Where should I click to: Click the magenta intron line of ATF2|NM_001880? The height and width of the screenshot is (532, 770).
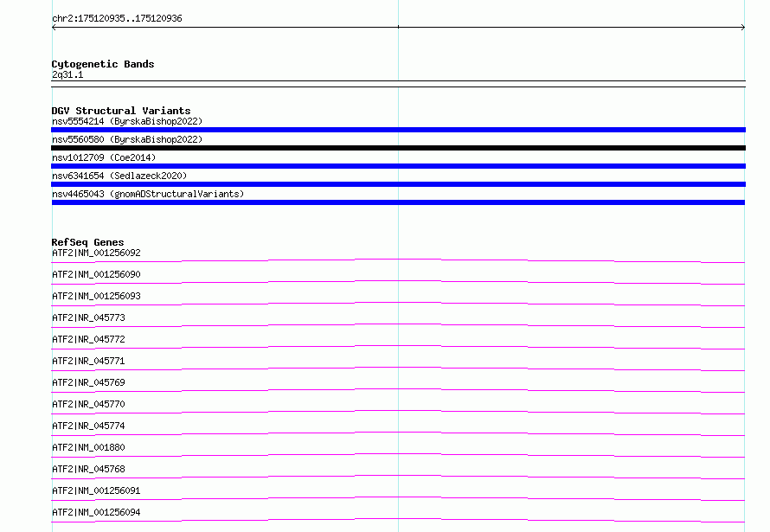(x=398, y=453)
